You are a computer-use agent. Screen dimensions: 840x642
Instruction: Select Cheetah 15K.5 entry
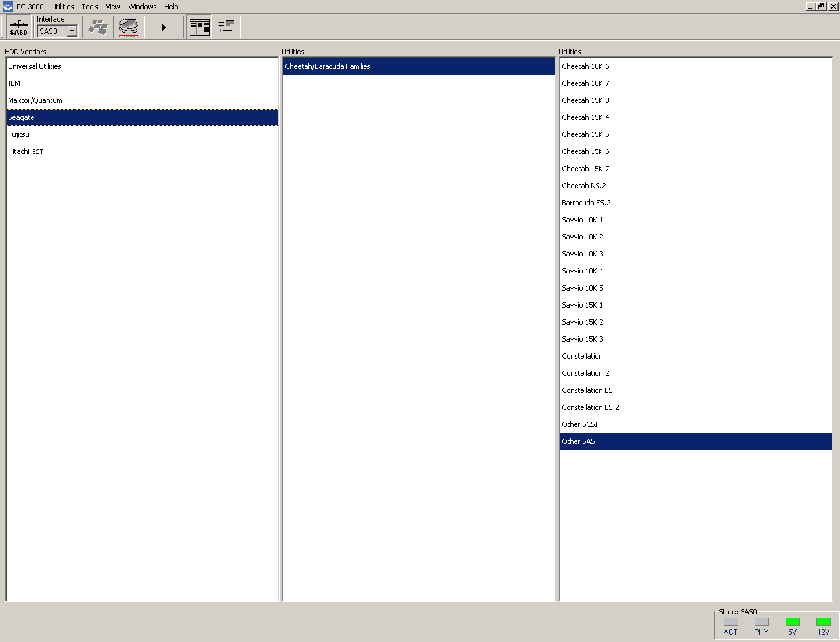[696, 134]
